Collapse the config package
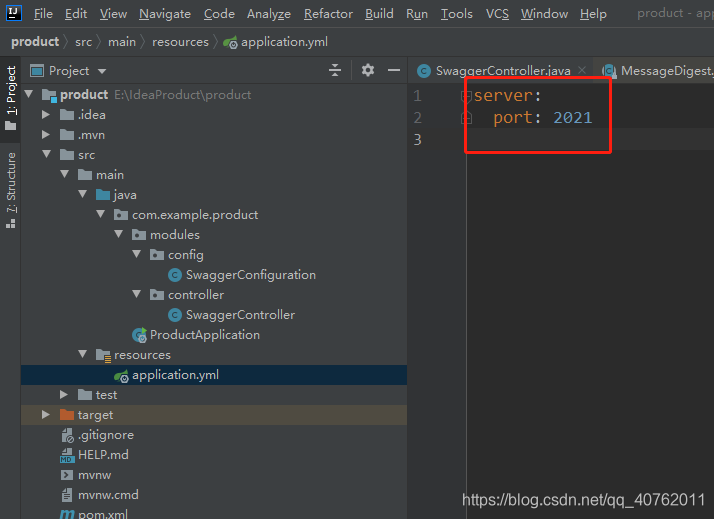This screenshot has width=714, height=519. click(x=137, y=254)
